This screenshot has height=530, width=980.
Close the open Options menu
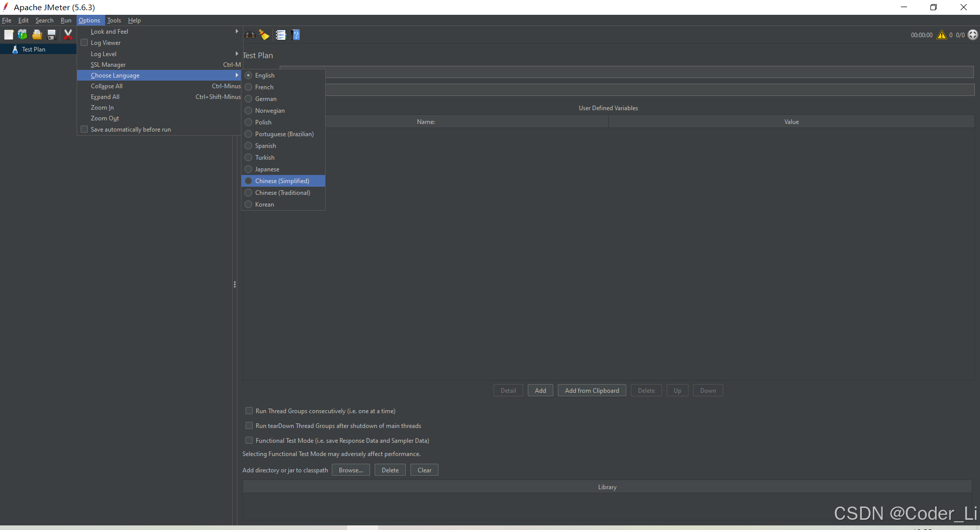(x=89, y=20)
